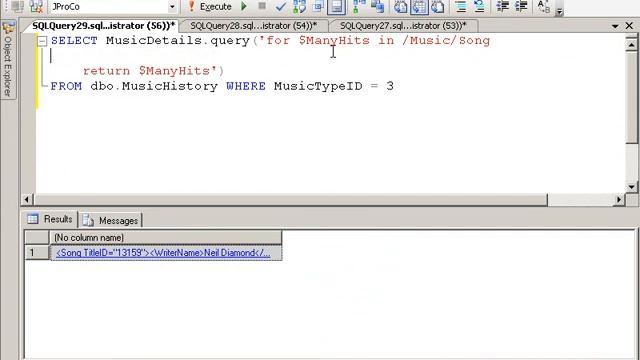Viewport: 640px width, 360px height.
Task: Click the editor vertical scrollbar down arrow
Action: coord(631,187)
